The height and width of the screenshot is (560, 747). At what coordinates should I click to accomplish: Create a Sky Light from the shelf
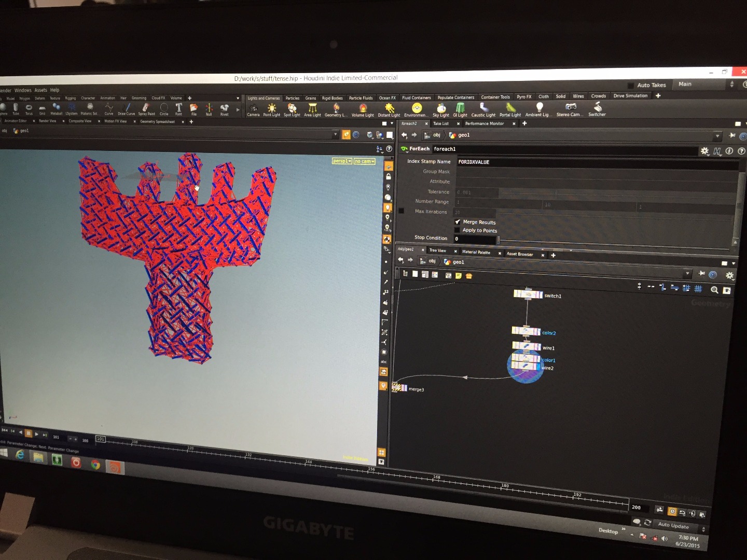pyautogui.click(x=441, y=110)
